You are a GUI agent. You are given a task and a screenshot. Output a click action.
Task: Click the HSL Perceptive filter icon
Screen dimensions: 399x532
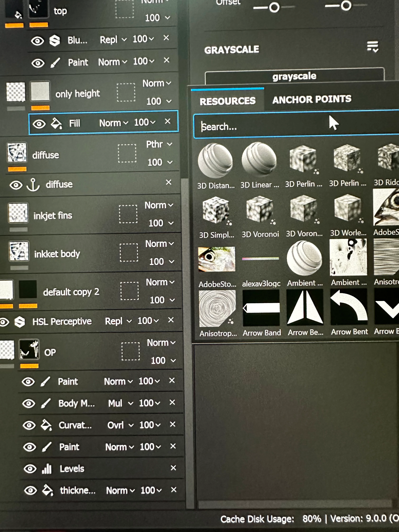coord(20,322)
